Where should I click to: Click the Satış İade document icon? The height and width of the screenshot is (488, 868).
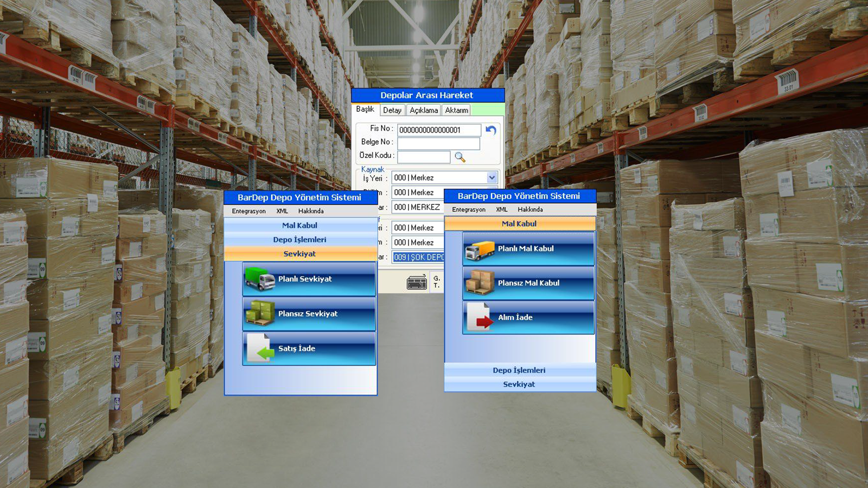click(x=260, y=348)
